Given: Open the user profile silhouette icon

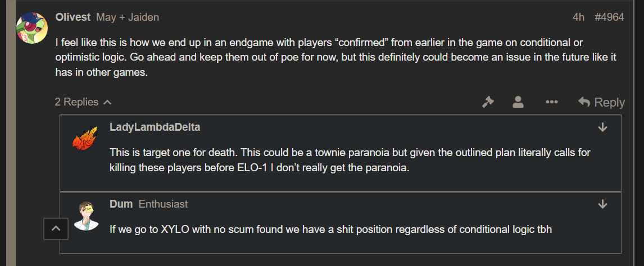Looking at the screenshot, I should click(x=518, y=102).
